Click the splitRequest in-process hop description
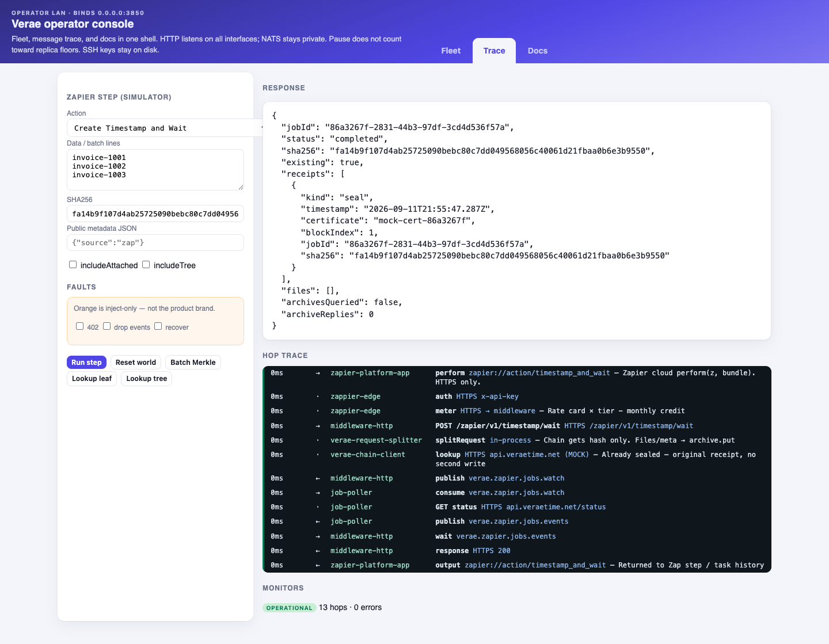 point(585,440)
